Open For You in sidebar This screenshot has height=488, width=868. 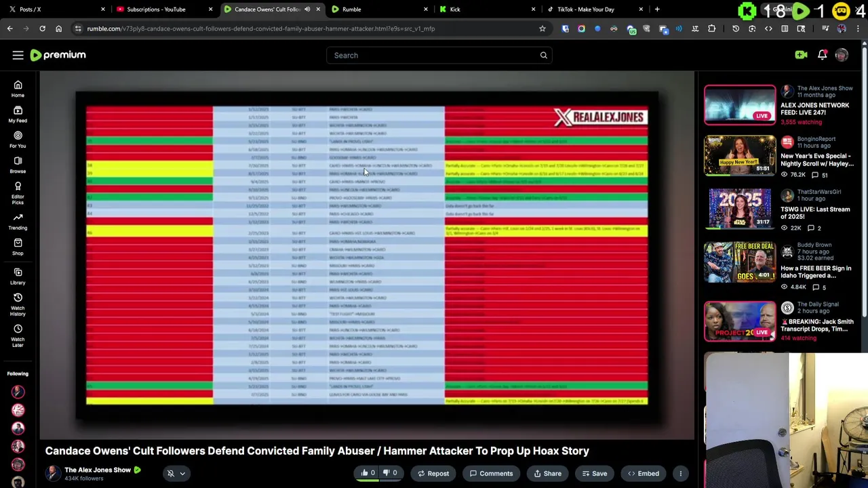pos(18,139)
